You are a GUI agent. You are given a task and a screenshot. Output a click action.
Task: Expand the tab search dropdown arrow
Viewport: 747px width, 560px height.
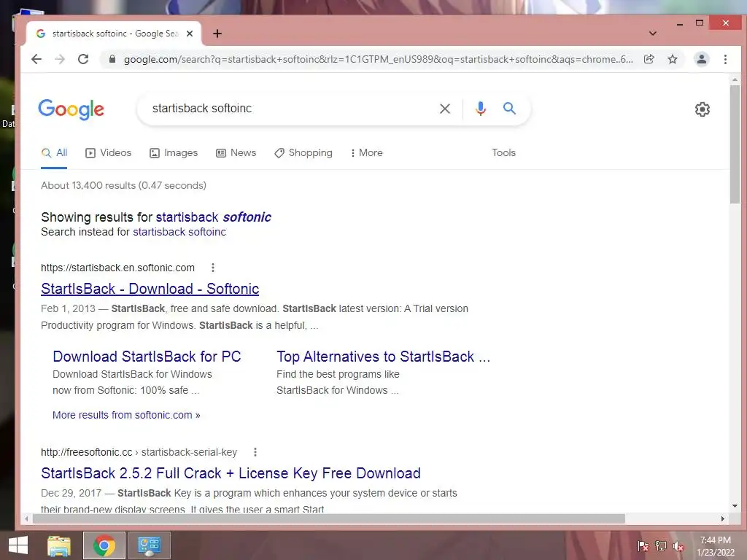point(653,34)
